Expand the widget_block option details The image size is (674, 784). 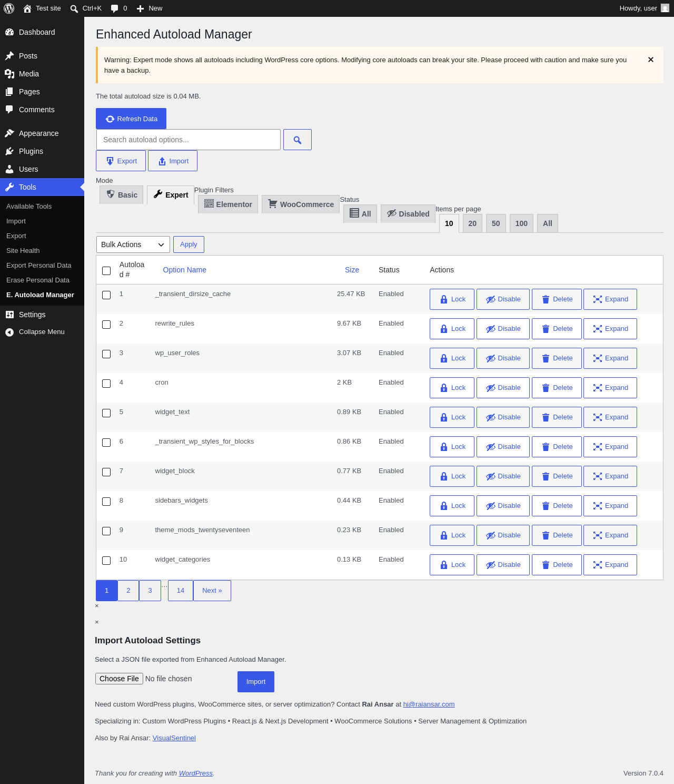[x=610, y=476]
